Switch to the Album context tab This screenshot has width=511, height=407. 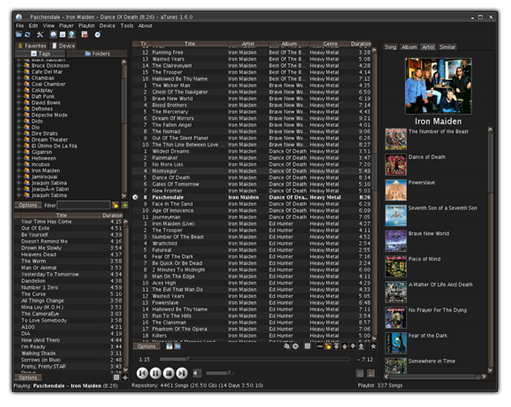tap(409, 47)
